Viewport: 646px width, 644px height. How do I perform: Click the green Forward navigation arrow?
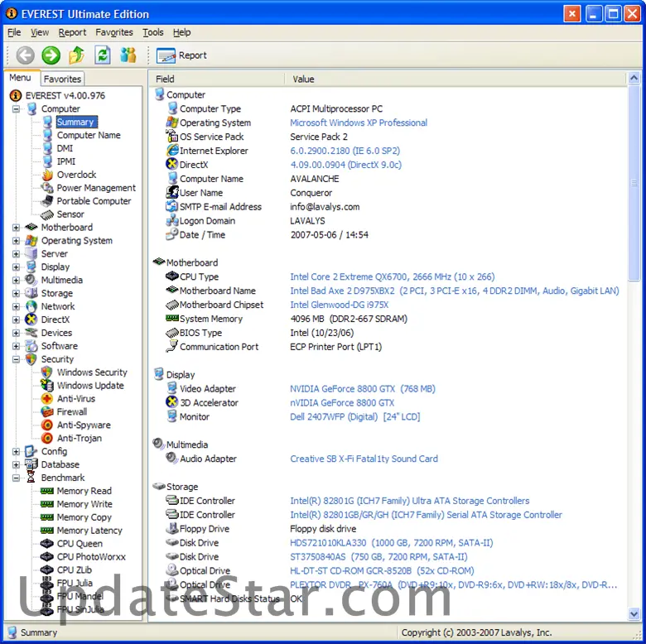click(x=51, y=55)
